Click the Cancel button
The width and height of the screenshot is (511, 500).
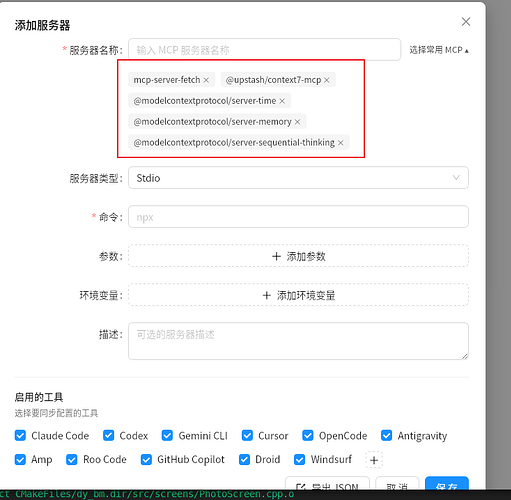(x=397, y=484)
